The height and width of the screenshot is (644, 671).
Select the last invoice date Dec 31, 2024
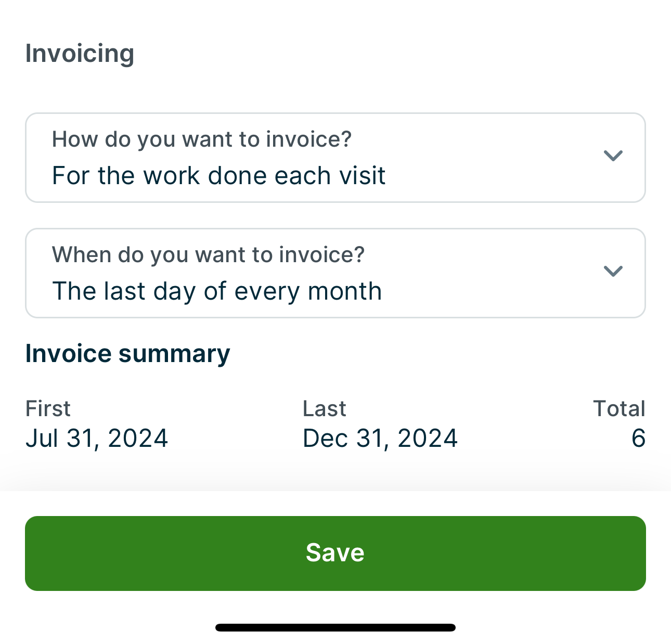[x=380, y=438]
